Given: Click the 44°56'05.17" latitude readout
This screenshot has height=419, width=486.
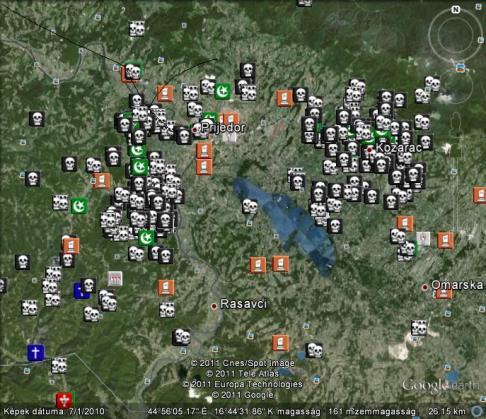Looking at the screenshot, I should point(177,412).
